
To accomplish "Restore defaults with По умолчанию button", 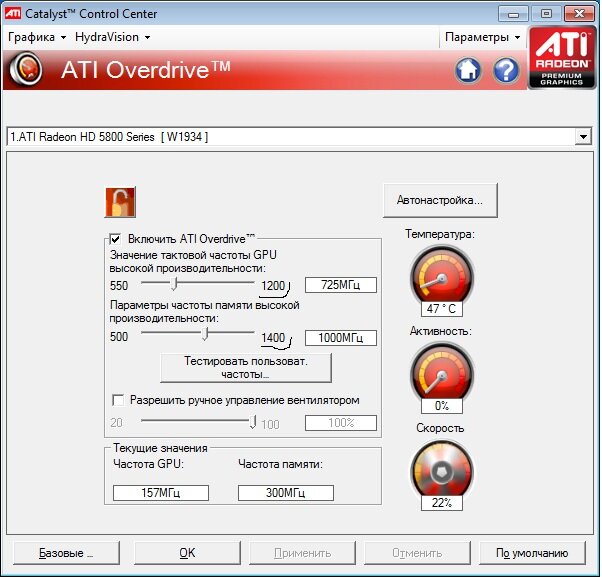I will point(532,553).
